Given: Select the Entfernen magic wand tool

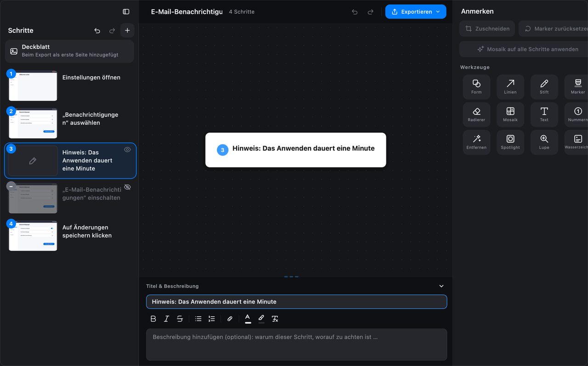Looking at the screenshot, I should pos(476,142).
